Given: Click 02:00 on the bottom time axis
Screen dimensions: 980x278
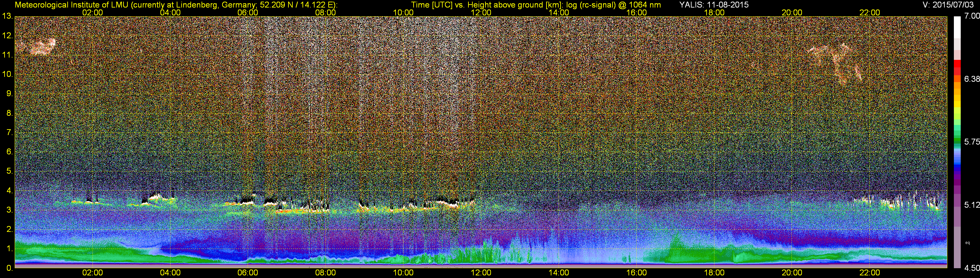Looking at the screenshot, I should coord(92,273).
